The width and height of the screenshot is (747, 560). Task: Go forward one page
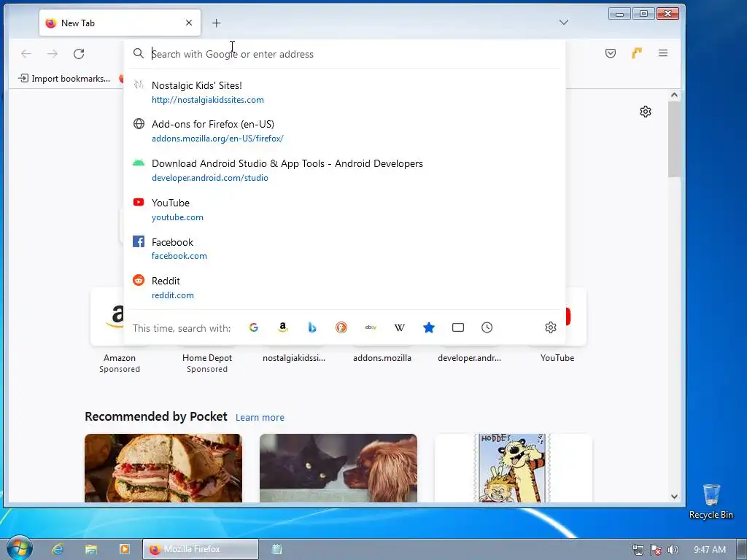[x=53, y=54]
